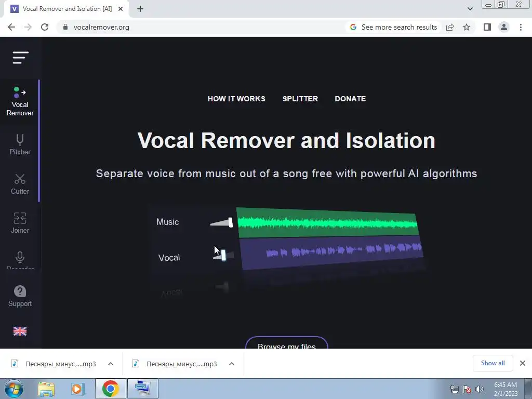This screenshot has height=399, width=532.
Task: Launch Windows Media Player from taskbar
Action: tap(77, 389)
